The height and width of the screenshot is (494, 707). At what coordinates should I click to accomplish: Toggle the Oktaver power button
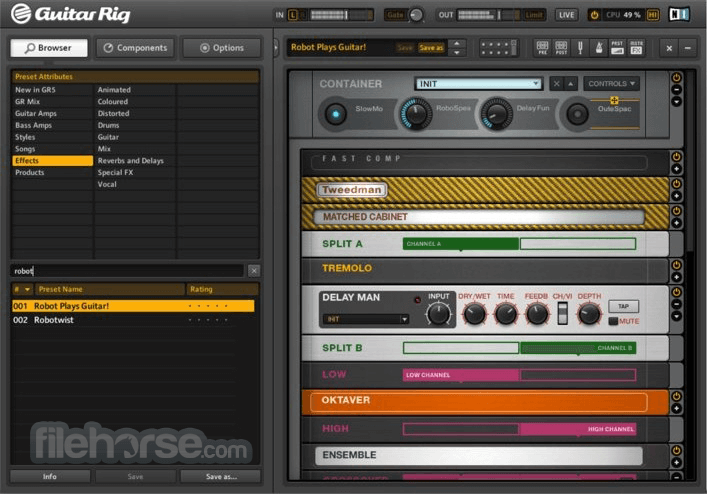tap(676, 396)
